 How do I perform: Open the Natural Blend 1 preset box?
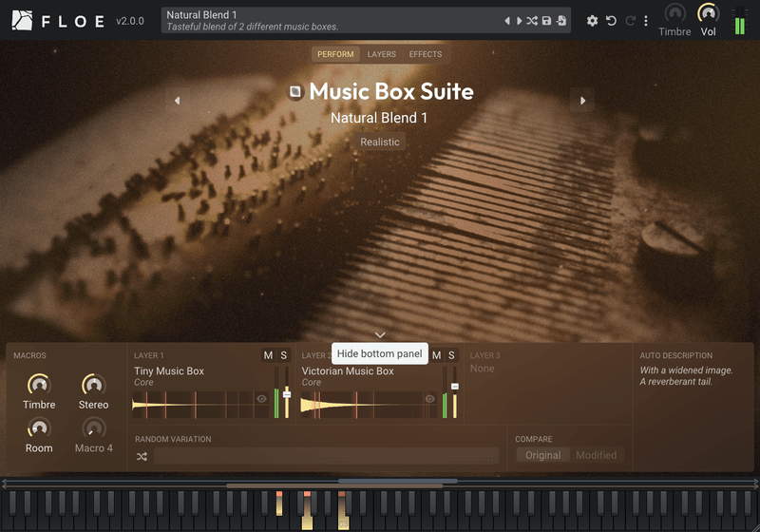[x=366, y=21]
